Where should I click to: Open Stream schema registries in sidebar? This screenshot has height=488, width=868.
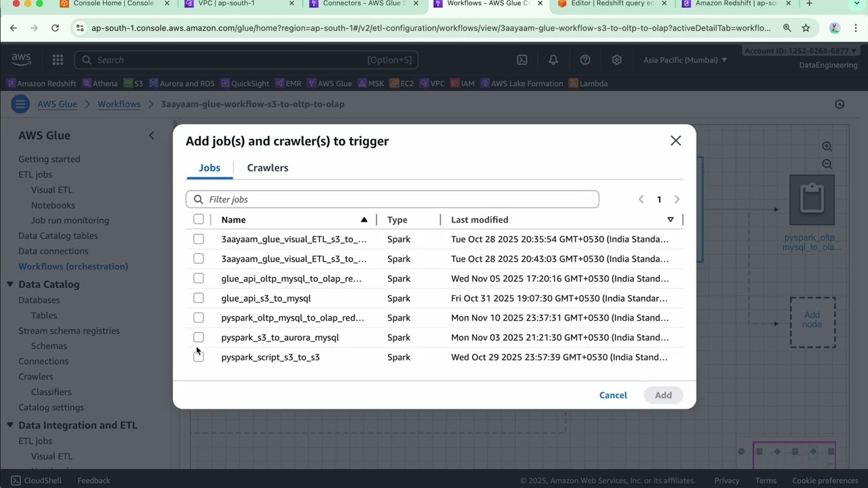[x=68, y=331]
